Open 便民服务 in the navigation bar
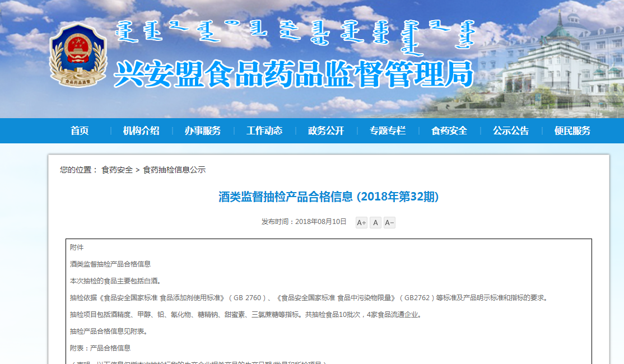The width and height of the screenshot is (624, 364). [572, 130]
